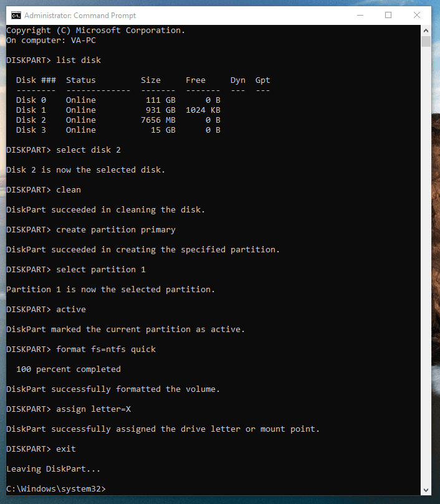Click the 'Disk 0' row label
Screen dimensions: 440x504
click(31, 100)
